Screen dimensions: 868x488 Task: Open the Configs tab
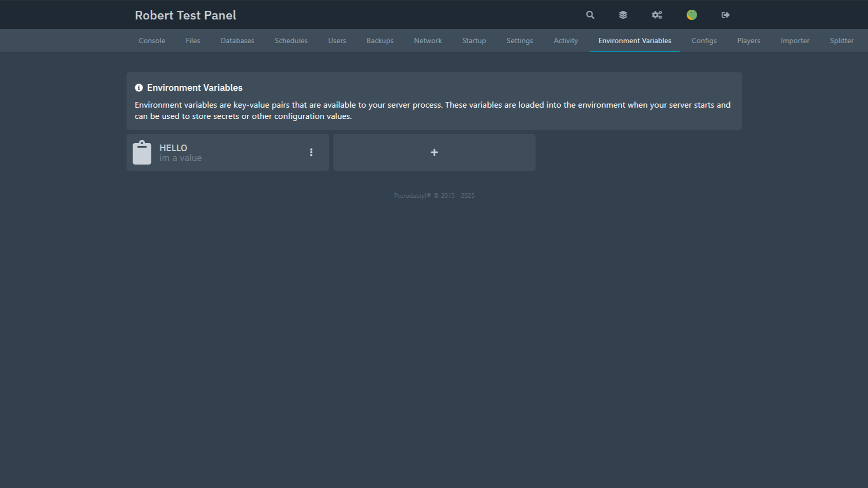tap(704, 40)
